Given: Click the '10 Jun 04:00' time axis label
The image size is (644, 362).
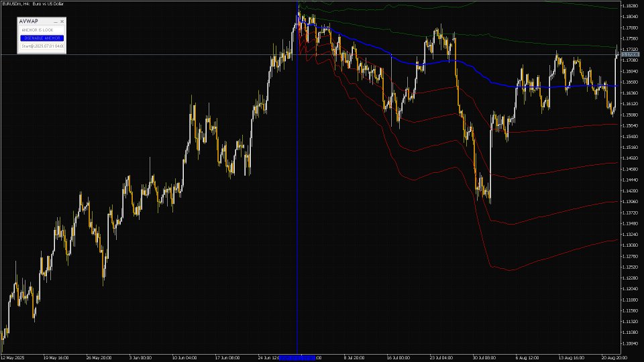Looking at the screenshot, I should tap(184, 358).
